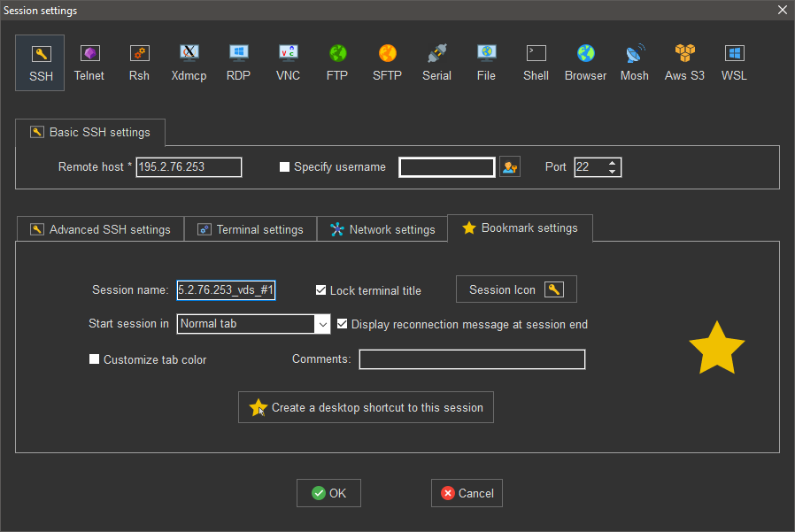Enable Customize tab color checkbox

click(95, 359)
